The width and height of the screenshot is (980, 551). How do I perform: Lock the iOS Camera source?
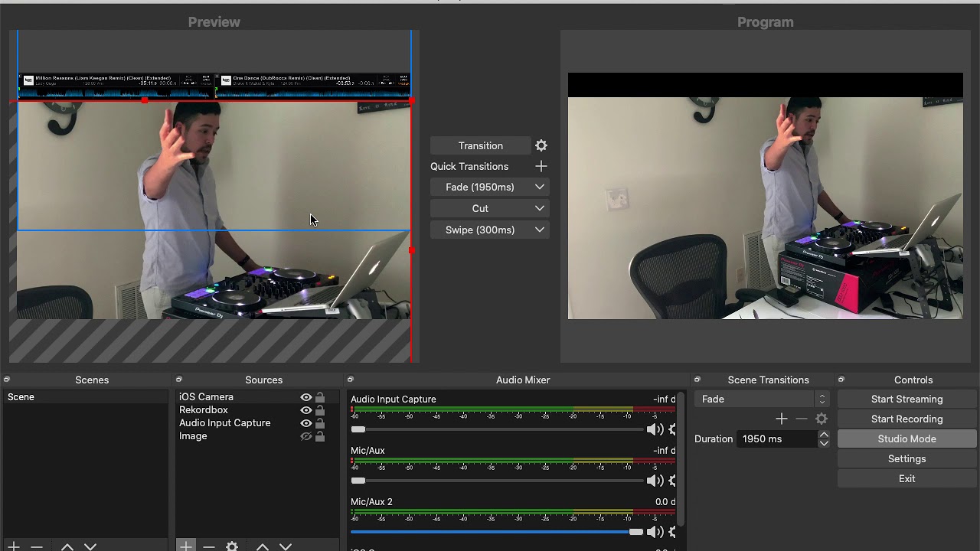coord(320,397)
